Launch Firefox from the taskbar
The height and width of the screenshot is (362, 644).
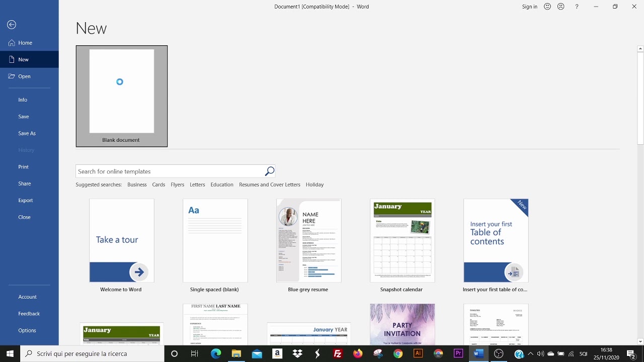coord(358,353)
